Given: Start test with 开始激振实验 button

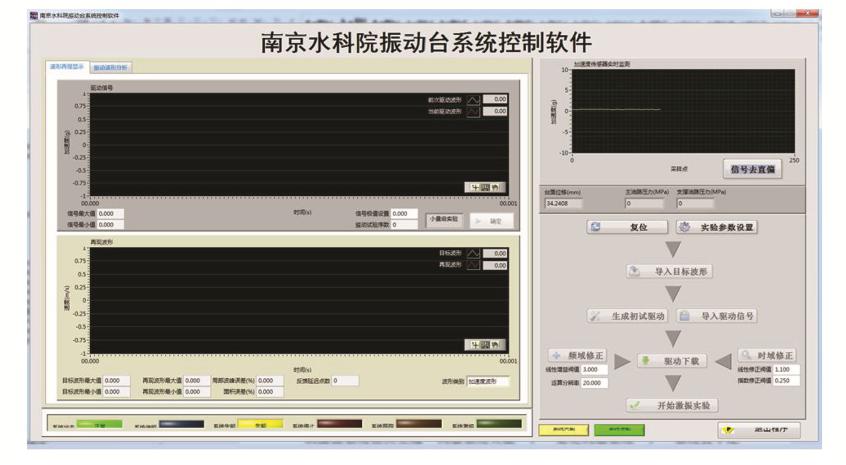Looking at the screenshot, I should pyautogui.click(x=669, y=405).
